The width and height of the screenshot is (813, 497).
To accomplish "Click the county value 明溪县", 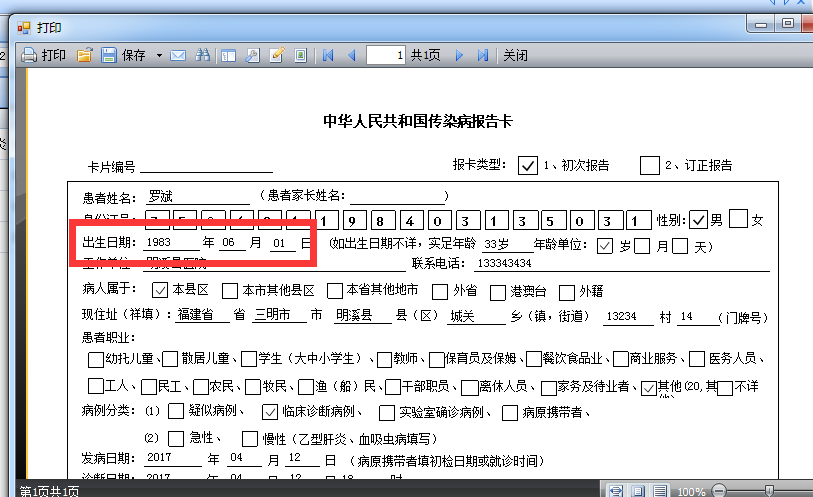I will 354,315.
